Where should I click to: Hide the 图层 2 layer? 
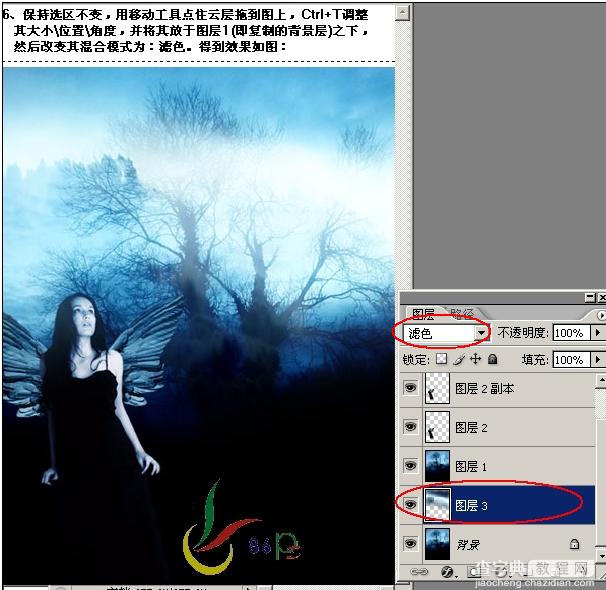point(410,427)
